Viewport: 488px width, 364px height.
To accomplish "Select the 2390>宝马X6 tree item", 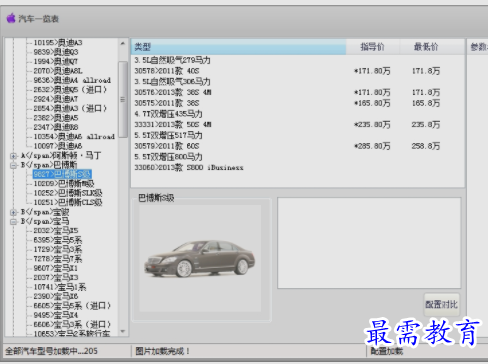I will click(56, 296).
